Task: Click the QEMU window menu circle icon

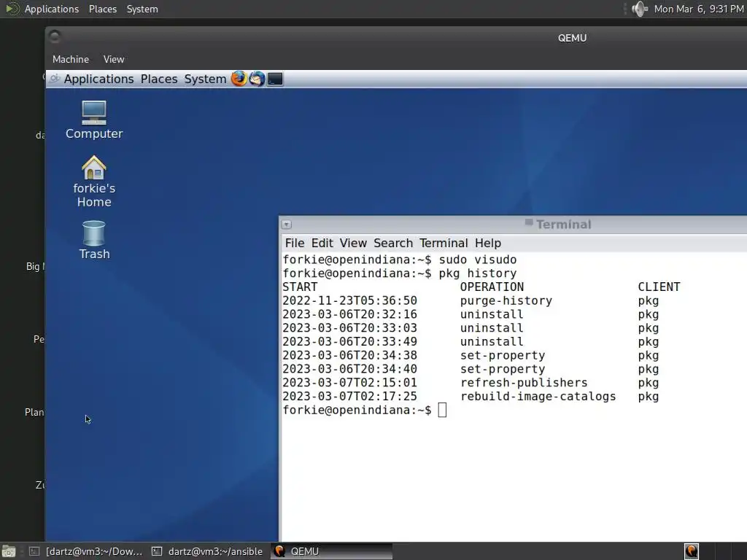Action: (x=55, y=36)
